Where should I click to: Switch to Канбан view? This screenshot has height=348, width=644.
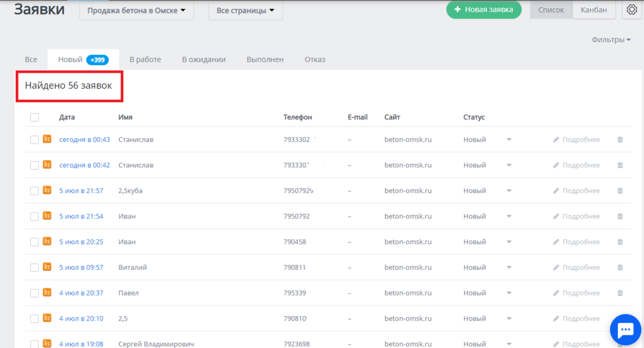coord(594,10)
